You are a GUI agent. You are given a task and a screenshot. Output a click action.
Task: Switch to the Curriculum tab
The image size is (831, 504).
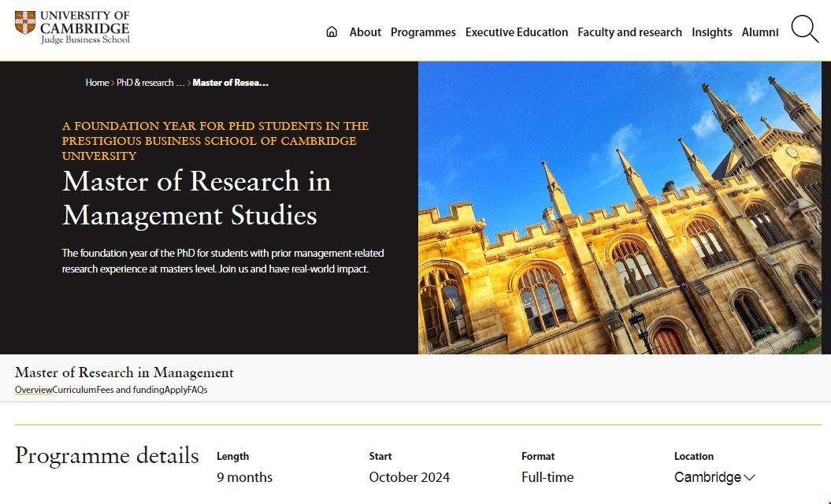[x=74, y=389]
